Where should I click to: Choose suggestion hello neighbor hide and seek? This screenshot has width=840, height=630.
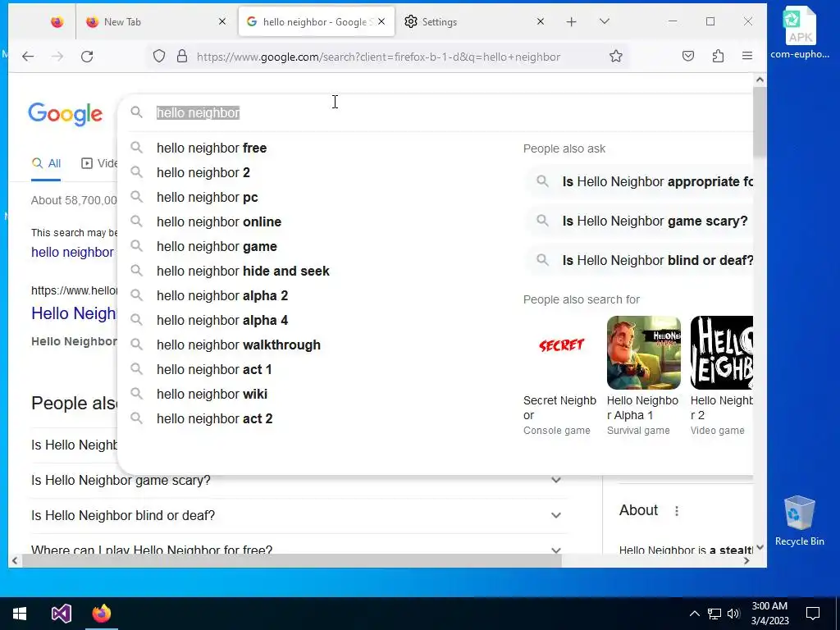243,271
